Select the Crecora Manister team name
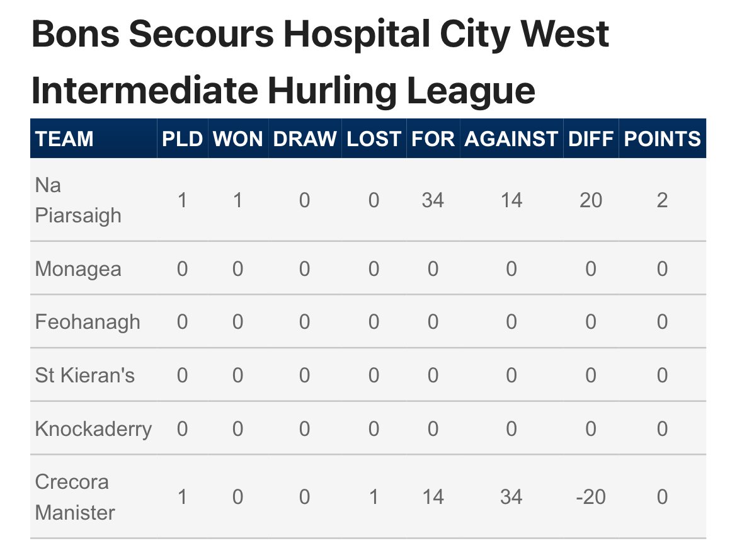 coord(75,497)
